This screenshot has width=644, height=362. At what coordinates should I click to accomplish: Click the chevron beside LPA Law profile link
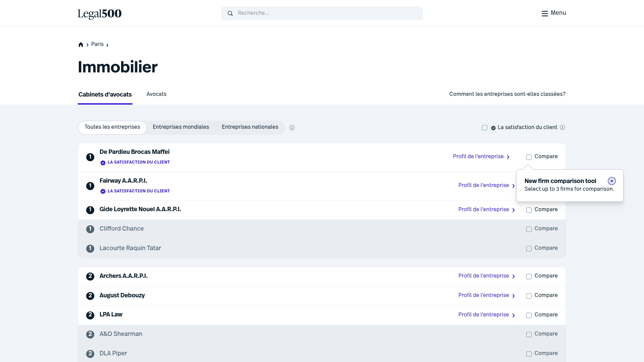514,315
